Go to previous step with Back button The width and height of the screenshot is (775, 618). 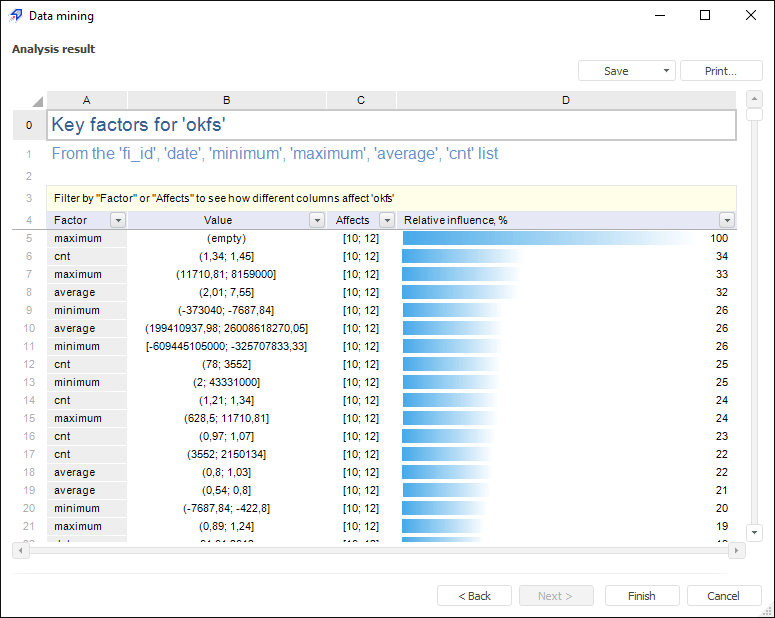coord(474,596)
